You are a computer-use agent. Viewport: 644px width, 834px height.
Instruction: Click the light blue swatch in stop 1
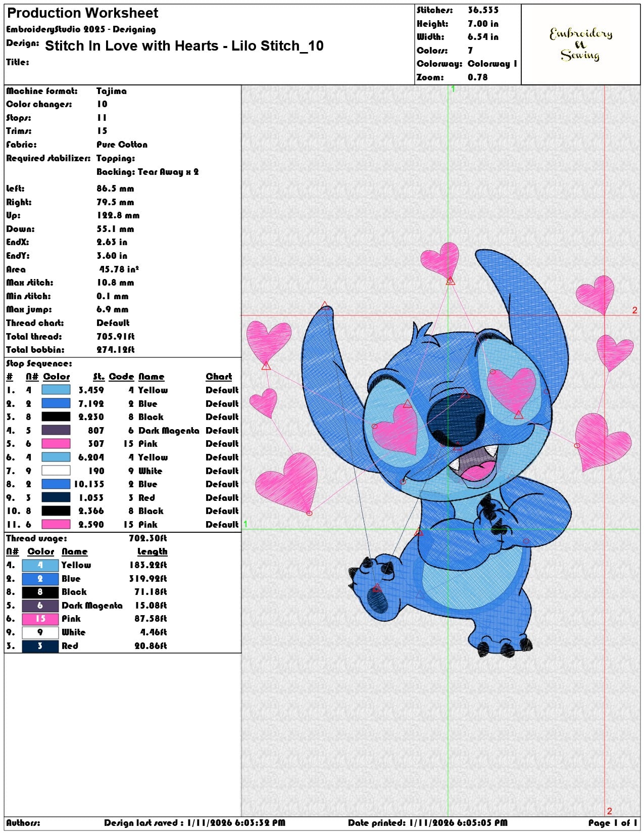(x=56, y=390)
